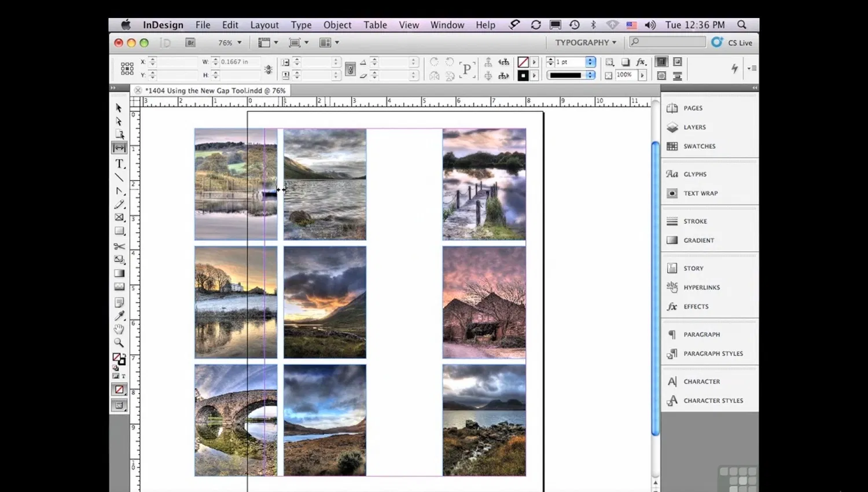
Task: Click the drop shadow icon
Action: pyautogui.click(x=626, y=62)
